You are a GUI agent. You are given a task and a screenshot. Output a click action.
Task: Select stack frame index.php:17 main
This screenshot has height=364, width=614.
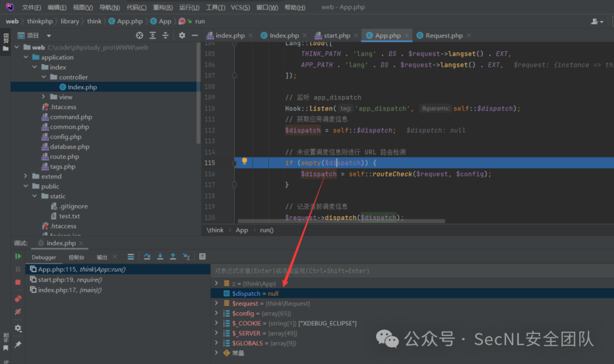118,290
